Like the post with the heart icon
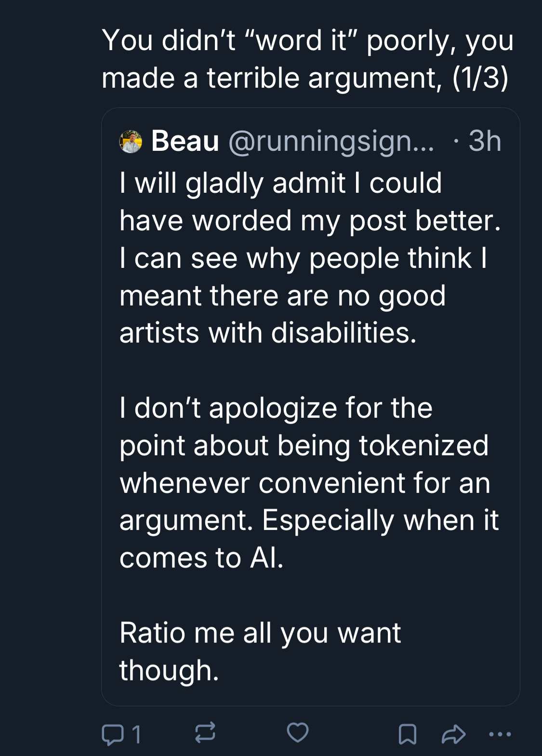This screenshot has height=756, width=542. pos(298,733)
